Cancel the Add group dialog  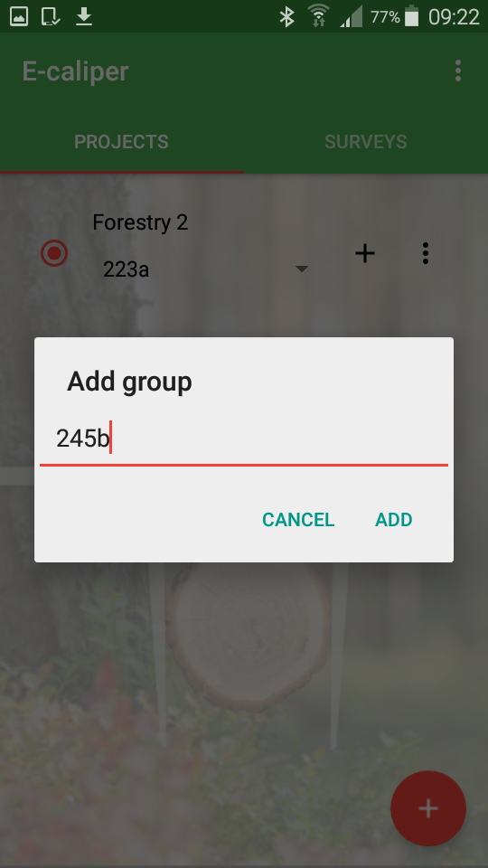(298, 520)
